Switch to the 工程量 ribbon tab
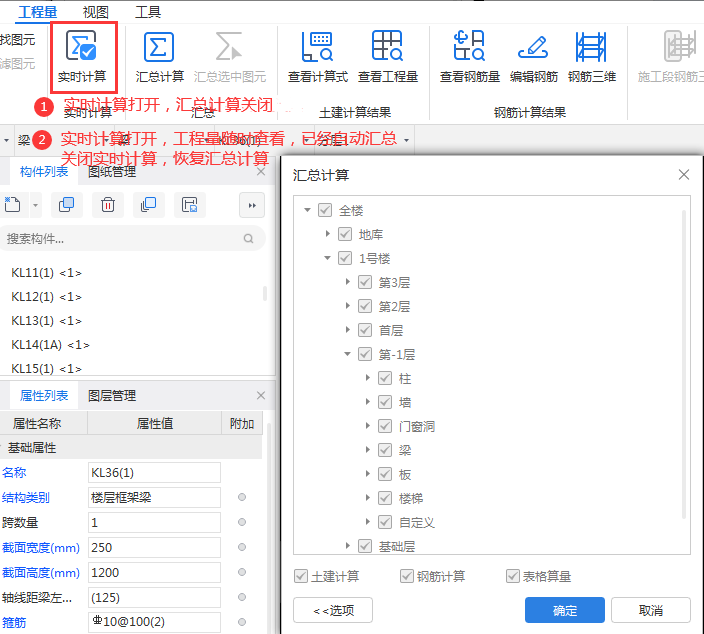Image resolution: width=704 pixels, height=634 pixels. tap(38, 12)
